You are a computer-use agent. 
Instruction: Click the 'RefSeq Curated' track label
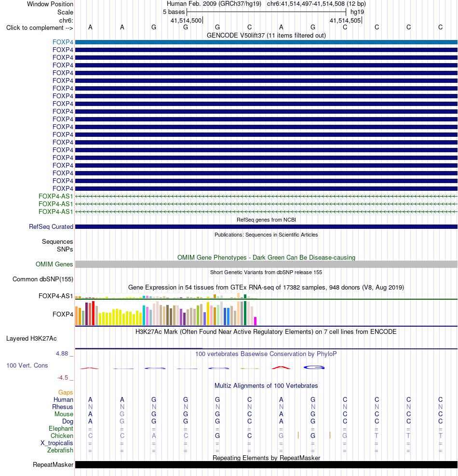point(51,227)
